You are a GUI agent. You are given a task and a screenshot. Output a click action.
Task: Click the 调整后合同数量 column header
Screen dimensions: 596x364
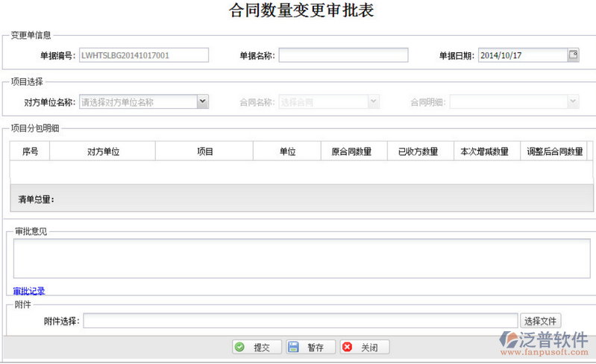click(x=554, y=151)
